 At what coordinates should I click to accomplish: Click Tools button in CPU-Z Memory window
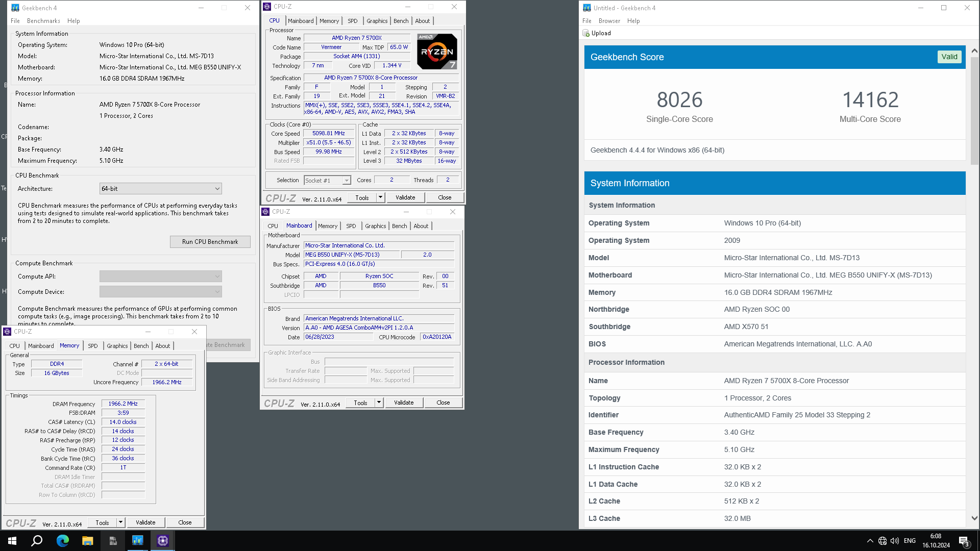point(102,522)
